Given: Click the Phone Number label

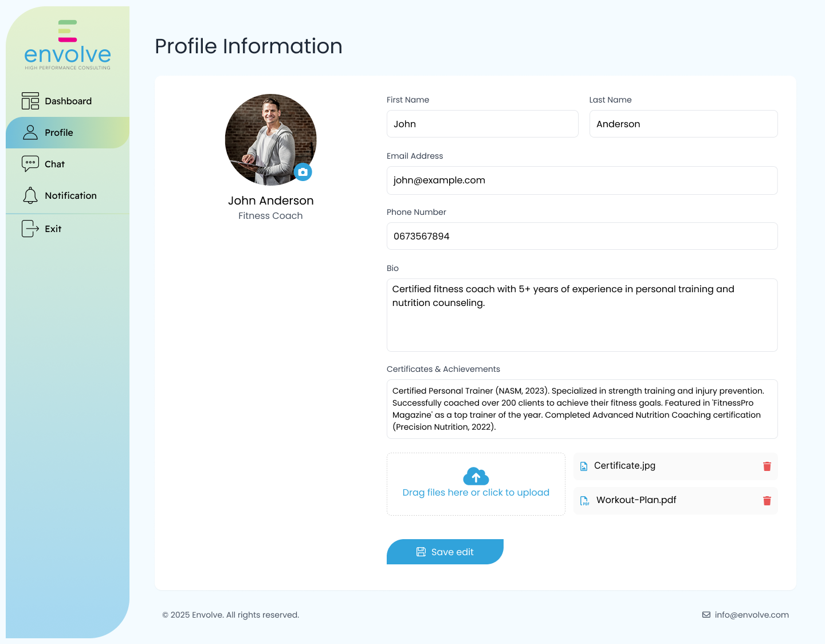Looking at the screenshot, I should pos(417,212).
